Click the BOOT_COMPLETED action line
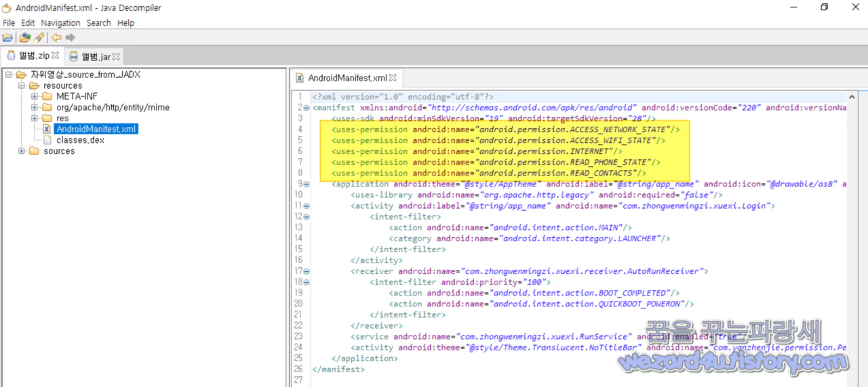 (534, 293)
